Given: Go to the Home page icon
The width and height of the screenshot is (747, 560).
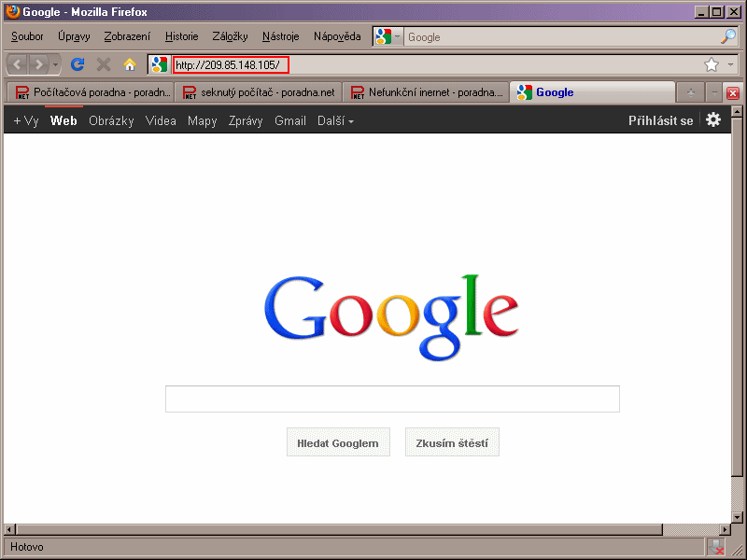Looking at the screenshot, I should (130, 64).
